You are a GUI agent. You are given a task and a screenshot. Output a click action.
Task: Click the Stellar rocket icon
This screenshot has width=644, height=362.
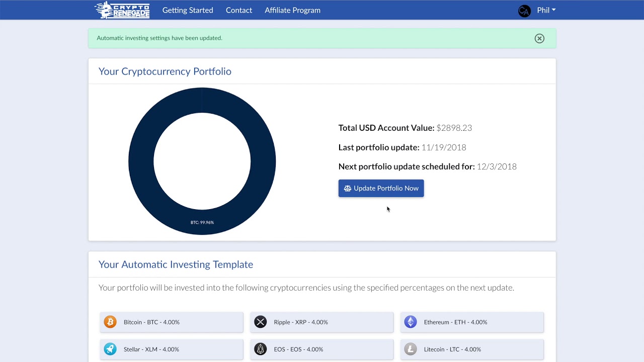point(110,349)
